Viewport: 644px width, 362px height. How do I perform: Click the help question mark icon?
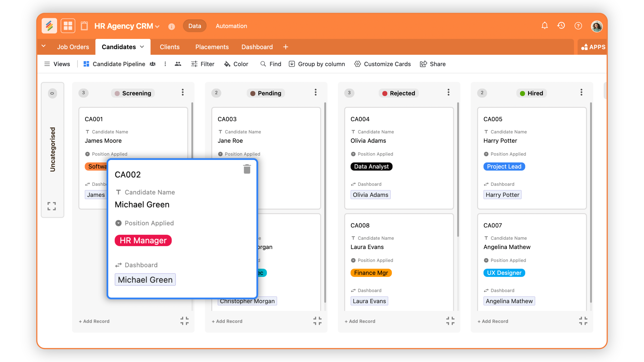tap(578, 26)
